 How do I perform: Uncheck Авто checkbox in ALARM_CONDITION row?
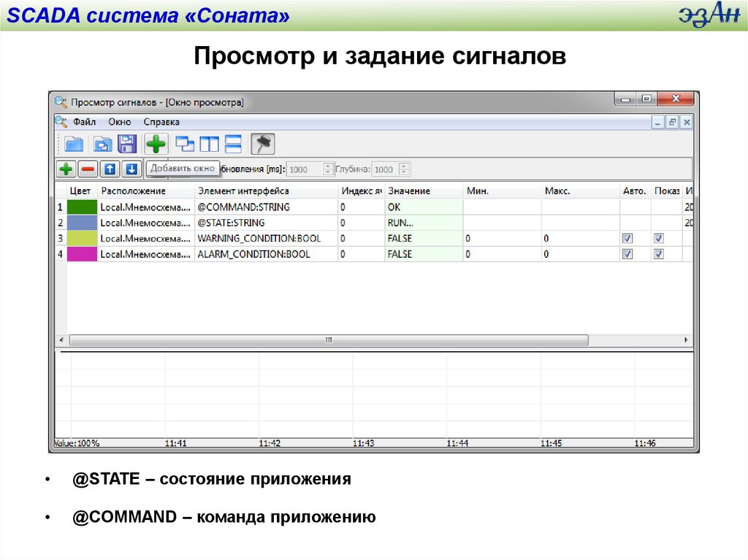627,254
